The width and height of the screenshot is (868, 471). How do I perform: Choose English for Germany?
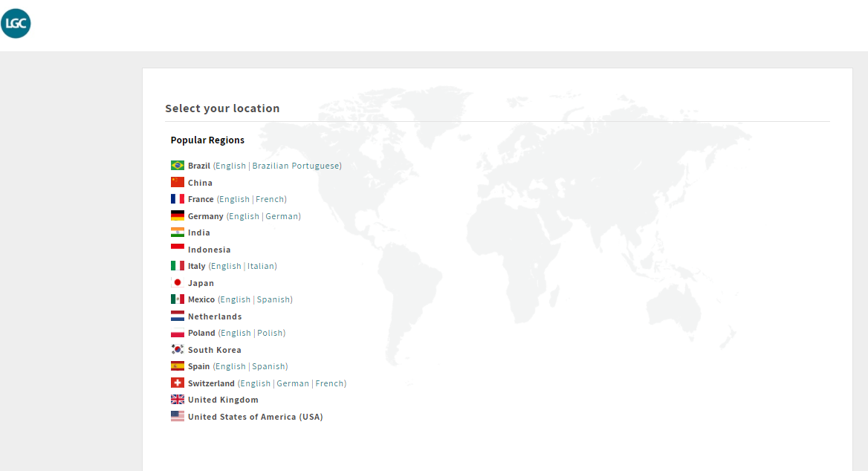tap(244, 216)
